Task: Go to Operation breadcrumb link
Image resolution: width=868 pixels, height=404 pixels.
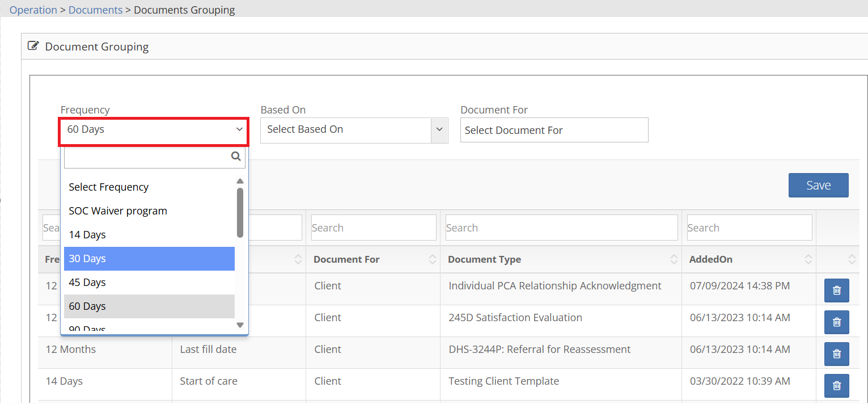Action: 33,10
